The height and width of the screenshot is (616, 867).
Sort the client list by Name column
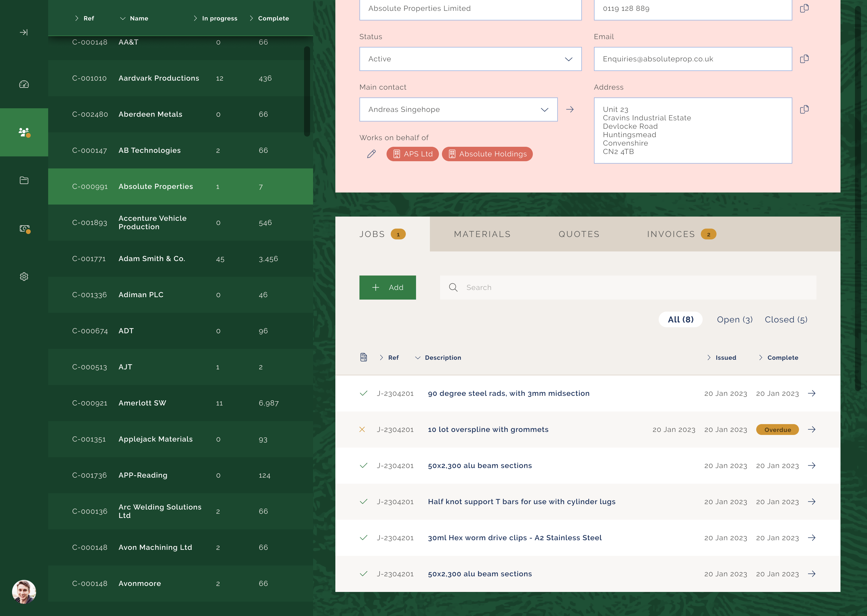click(x=138, y=18)
